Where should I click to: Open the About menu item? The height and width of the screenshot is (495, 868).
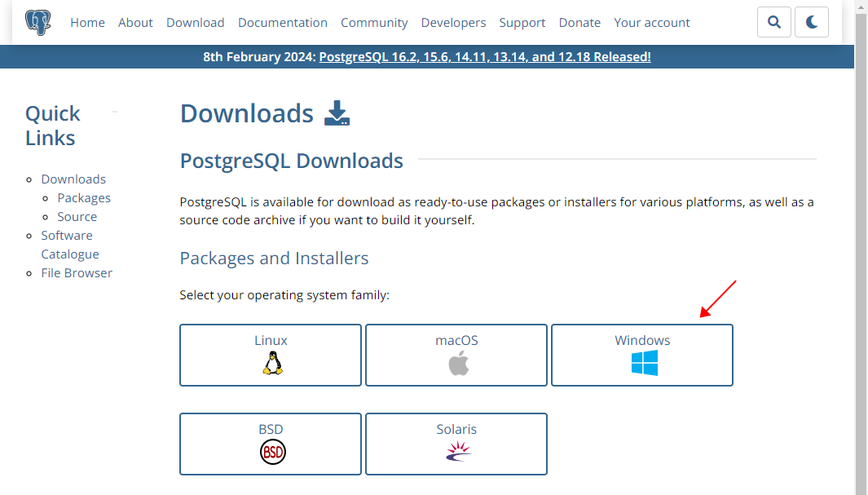(x=135, y=23)
